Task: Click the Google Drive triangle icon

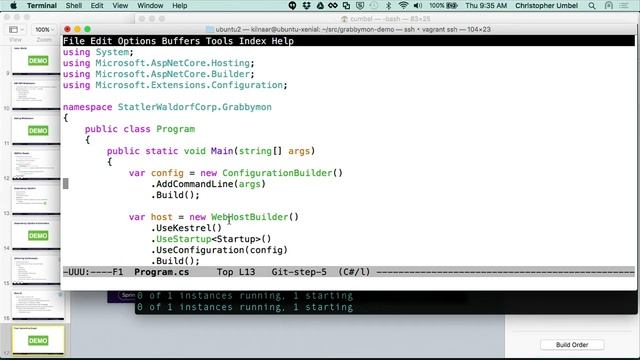Action: [x=320, y=6]
